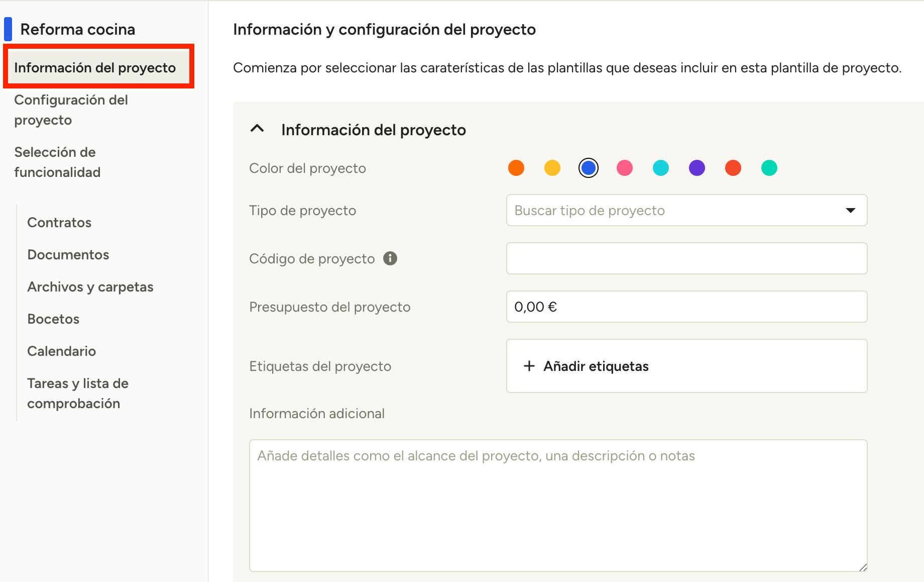Screen dimensions: 924x582
Task: Click the info icon beside Código de proyecto
Action: 390,258
